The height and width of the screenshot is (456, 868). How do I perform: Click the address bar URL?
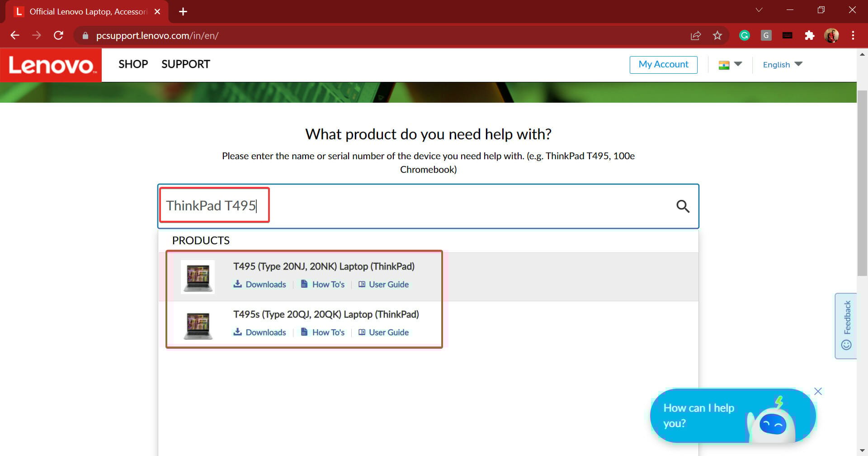[x=157, y=36]
